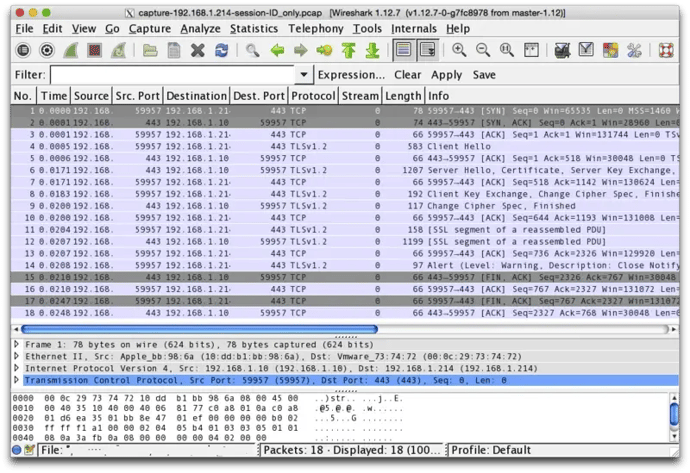The image size is (690, 473).
Task: Expand the Ethernet II details tree
Action: [16, 355]
